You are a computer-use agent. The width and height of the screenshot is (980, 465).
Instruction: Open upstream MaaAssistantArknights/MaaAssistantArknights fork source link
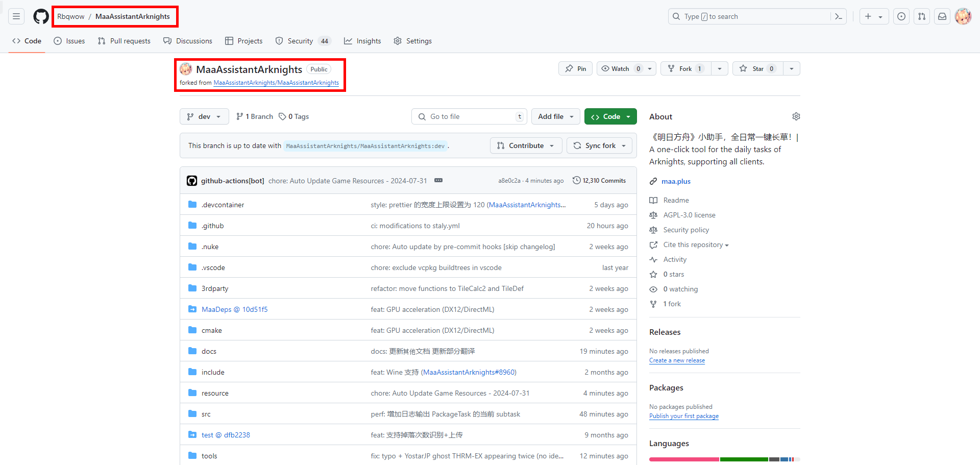(276, 83)
